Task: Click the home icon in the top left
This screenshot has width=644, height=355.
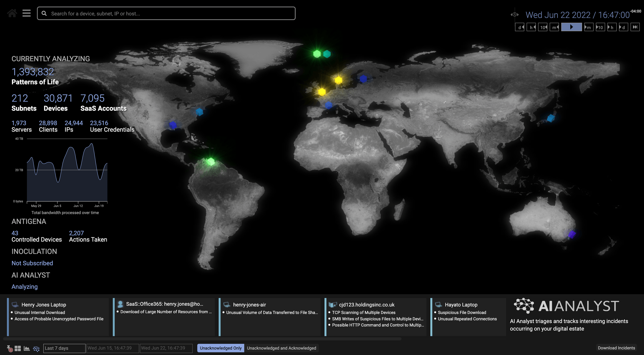Action: click(12, 13)
